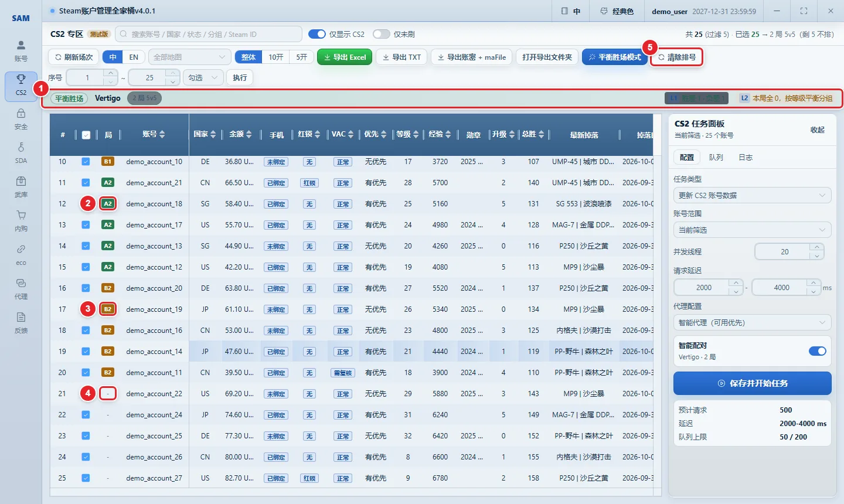Click the search accounts input field

coord(209,34)
